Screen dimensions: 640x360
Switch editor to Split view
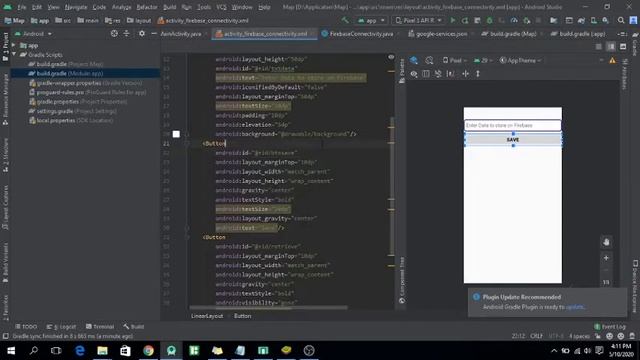[611, 47]
